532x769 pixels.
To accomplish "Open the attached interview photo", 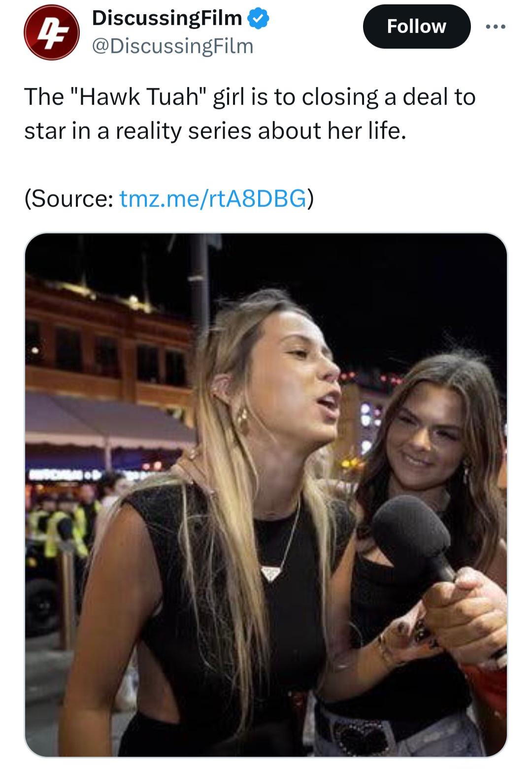I will tap(266, 495).
